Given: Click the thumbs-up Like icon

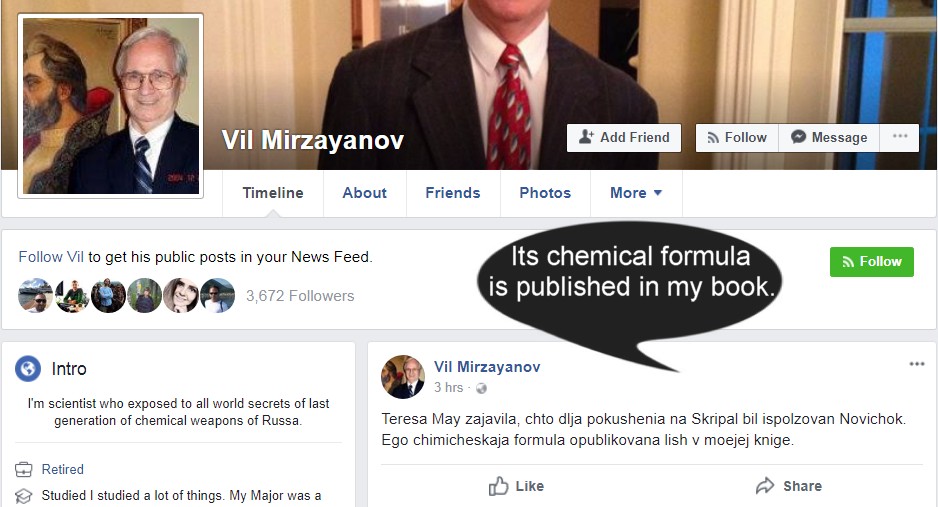Looking at the screenshot, I should [x=498, y=485].
